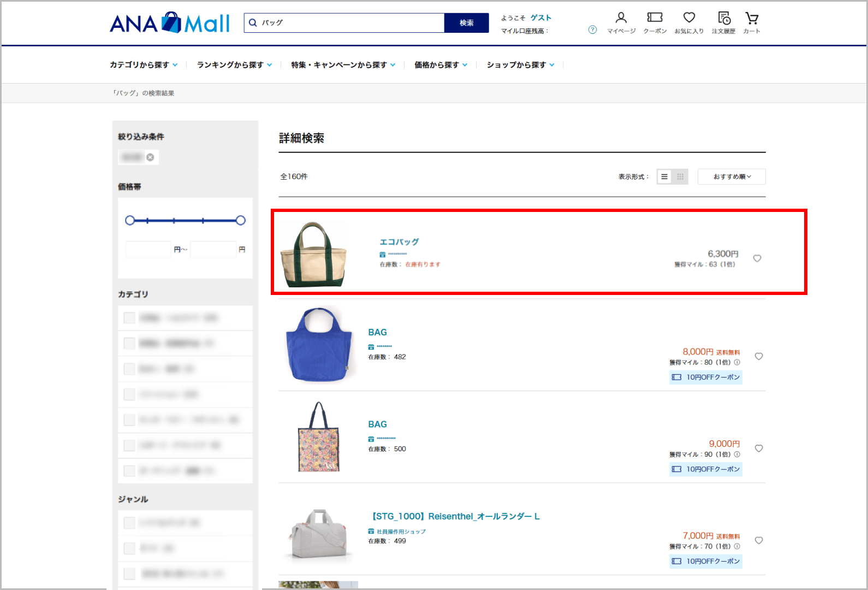
Task: Favorite the 8,000円 blue BAG item
Action: (759, 356)
